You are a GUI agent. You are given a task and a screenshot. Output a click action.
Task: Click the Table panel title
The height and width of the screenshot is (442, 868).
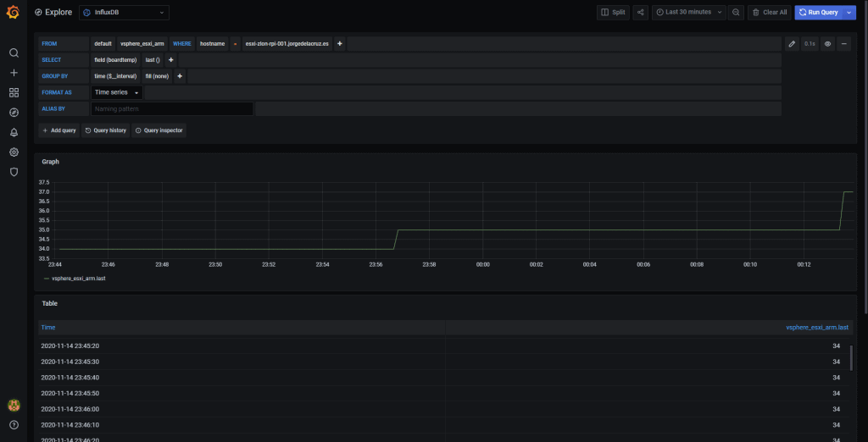tap(50, 303)
